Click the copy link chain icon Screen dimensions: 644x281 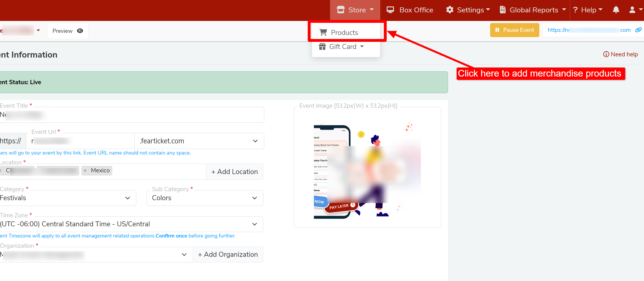pos(638,30)
